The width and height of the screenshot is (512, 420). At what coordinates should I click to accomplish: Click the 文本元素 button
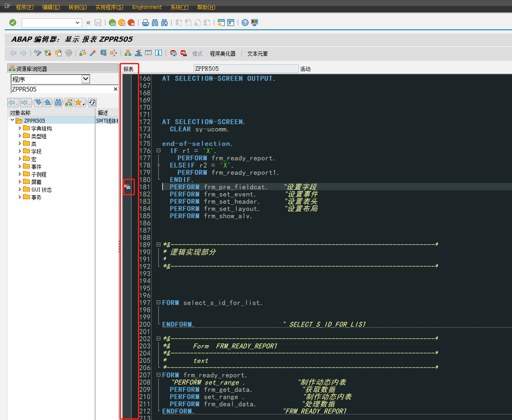pos(258,54)
